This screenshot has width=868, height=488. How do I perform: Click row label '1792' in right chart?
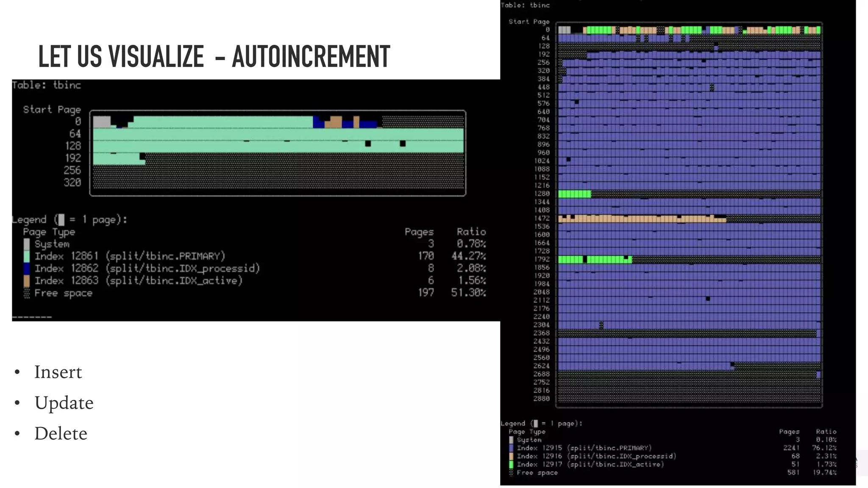542,259
